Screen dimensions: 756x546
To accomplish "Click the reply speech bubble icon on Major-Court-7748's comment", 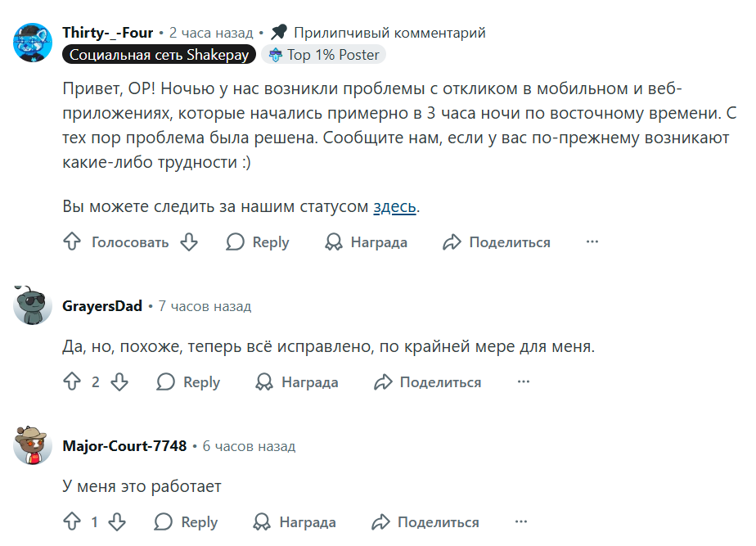I will [x=165, y=521].
